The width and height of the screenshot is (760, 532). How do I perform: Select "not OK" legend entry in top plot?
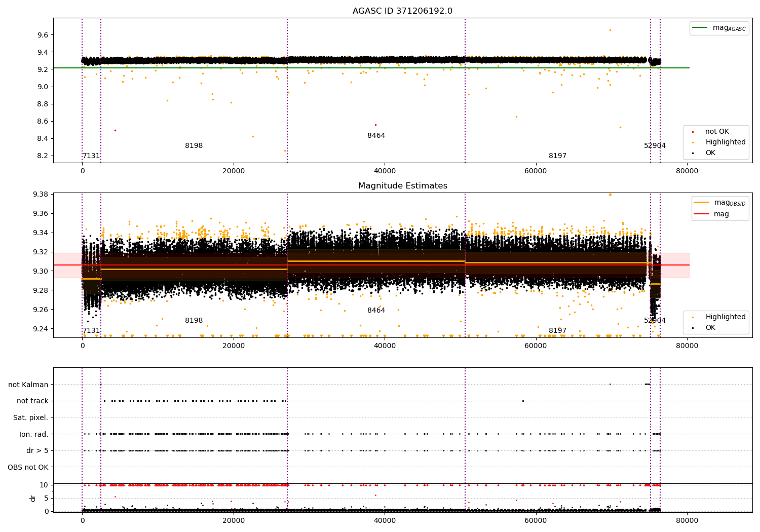(717, 132)
